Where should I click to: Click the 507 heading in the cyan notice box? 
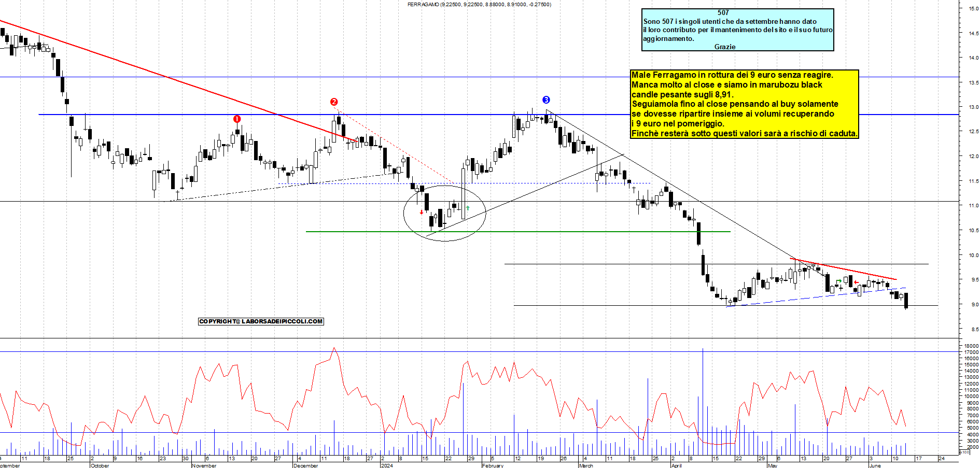[723, 12]
